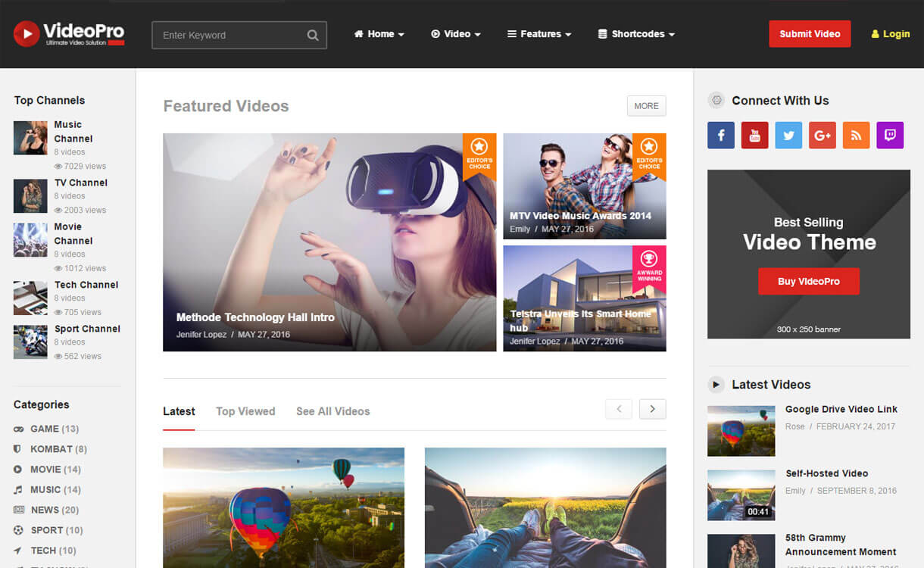The height and width of the screenshot is (568, 924).
Task: Click the next arrow in video carousel
Action: point(652,409)
